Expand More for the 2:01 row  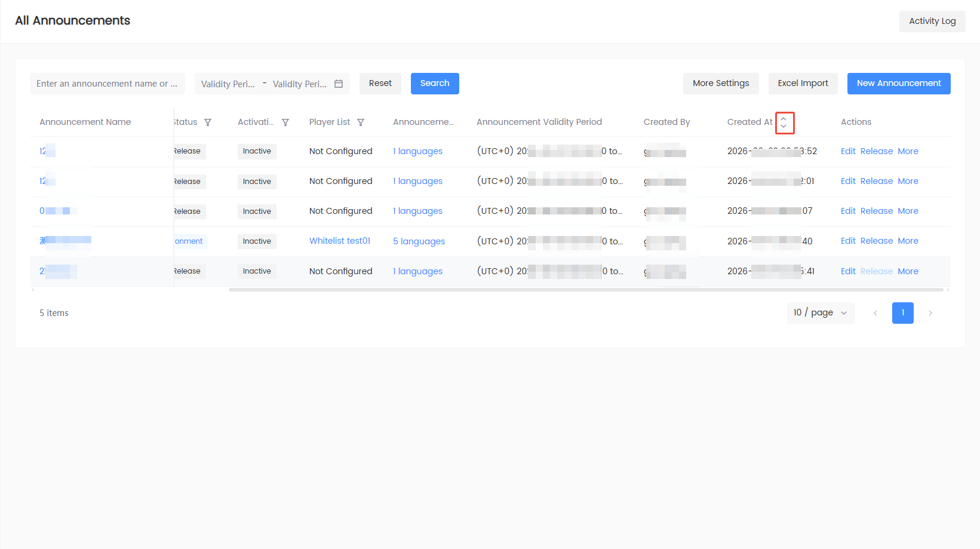click(x=908, y=181)
